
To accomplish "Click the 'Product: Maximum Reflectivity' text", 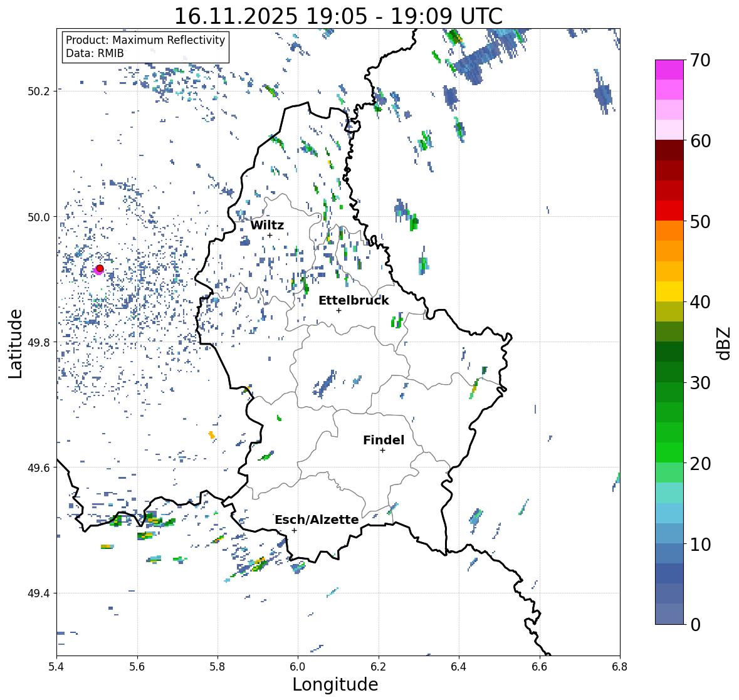I will pos(145,40).
